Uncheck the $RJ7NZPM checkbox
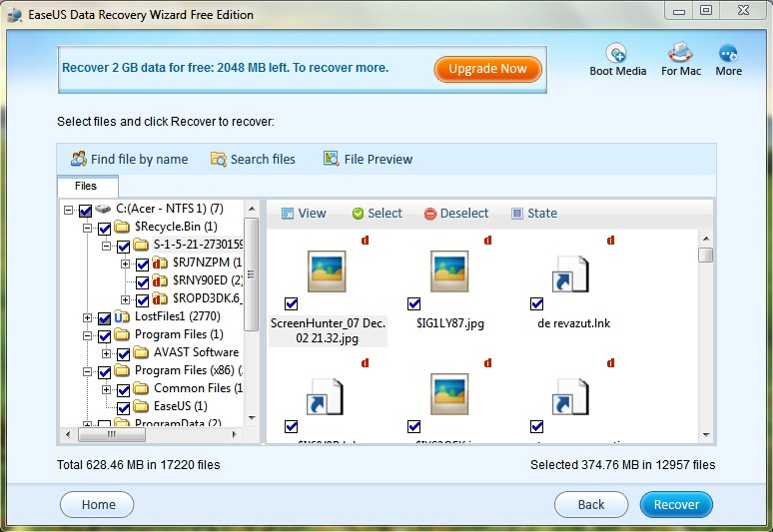Viewport: 773px width, 532px height. pyautogui.click(x=143, y=265)
